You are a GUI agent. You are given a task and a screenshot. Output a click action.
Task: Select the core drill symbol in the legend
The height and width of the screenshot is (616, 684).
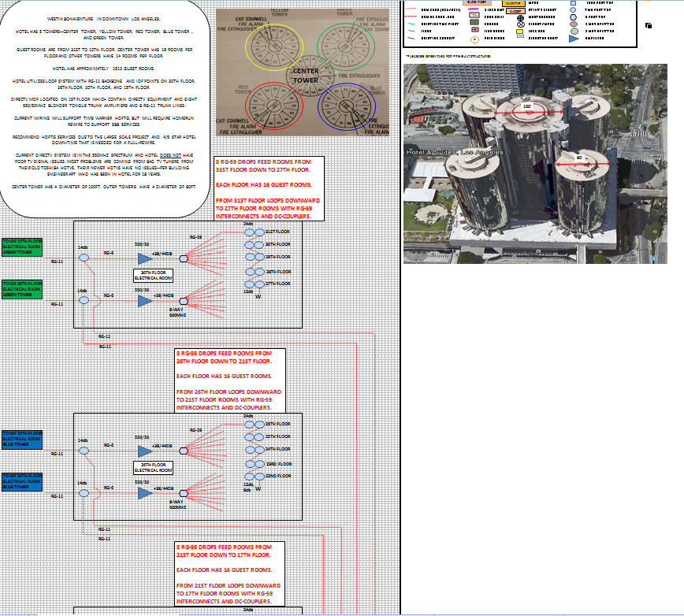[474, 15]
